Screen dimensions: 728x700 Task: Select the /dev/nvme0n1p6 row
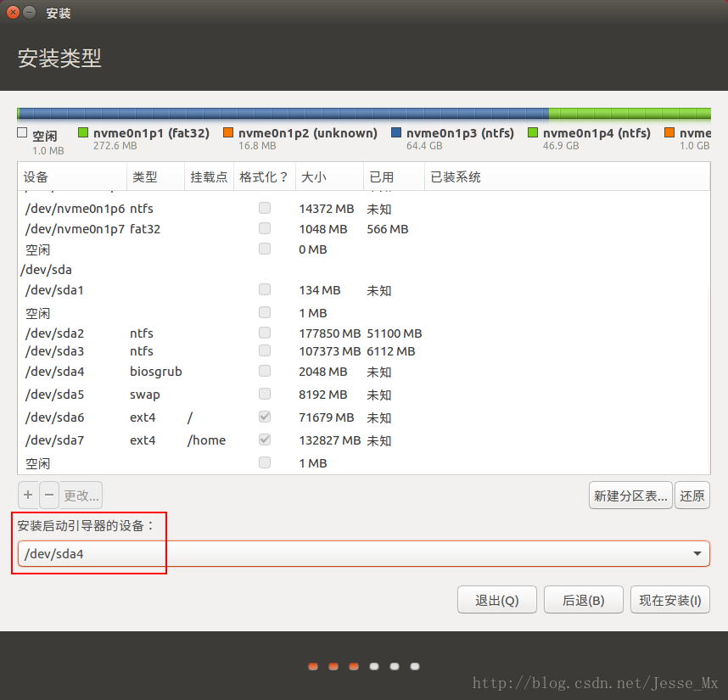point(363,209)
